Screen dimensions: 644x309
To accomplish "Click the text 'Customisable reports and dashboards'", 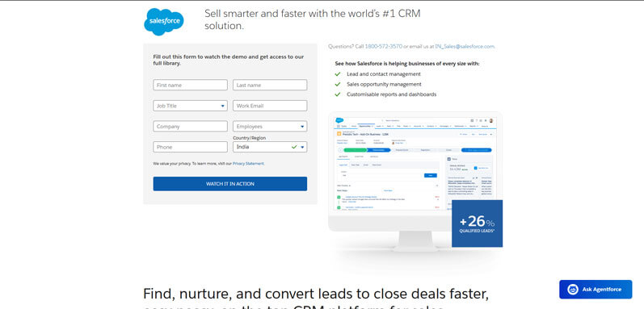I will [391, 94].
